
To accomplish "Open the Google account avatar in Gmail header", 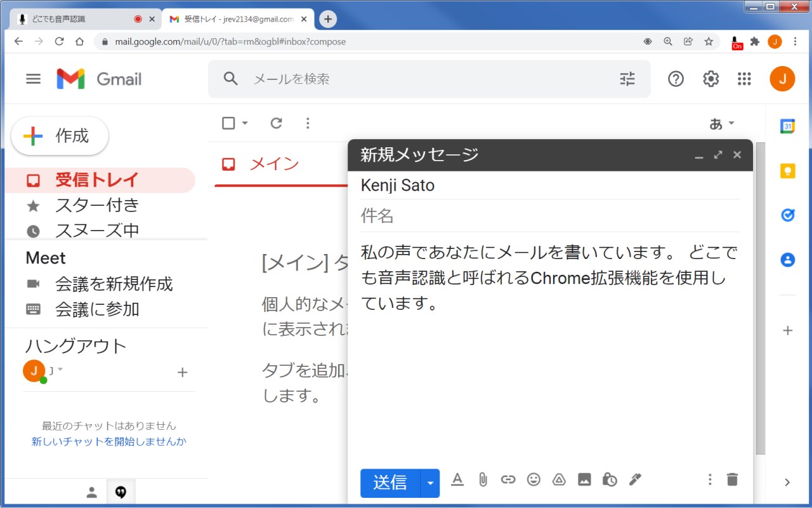I will 782,79.
